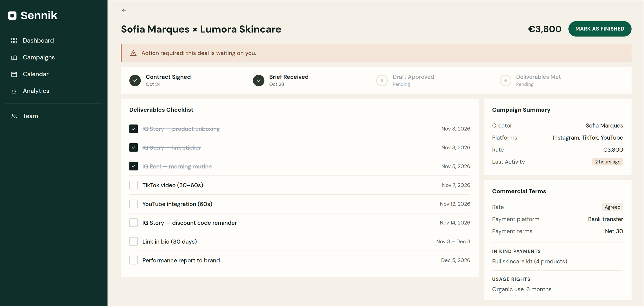This screenshot has height=306, width=644.
Task: Click the 'Agreed' rate status badge
Action: pyautogui.click(x=612, y=207)
